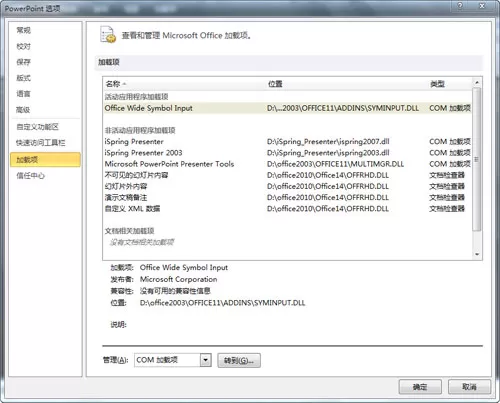Click the MULTIMGR.DLL location cell
The height and width of the screenshot is (403, 500).
(x=335, y=164)
